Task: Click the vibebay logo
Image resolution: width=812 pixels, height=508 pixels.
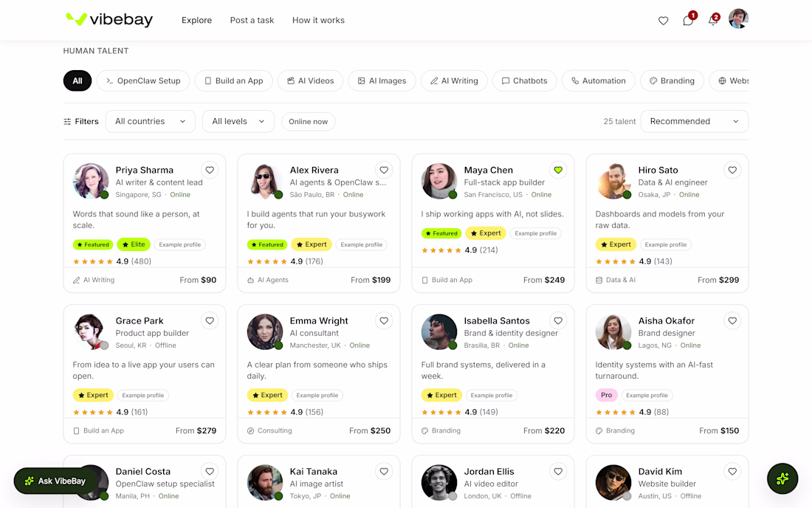Action: coord(109,20)
